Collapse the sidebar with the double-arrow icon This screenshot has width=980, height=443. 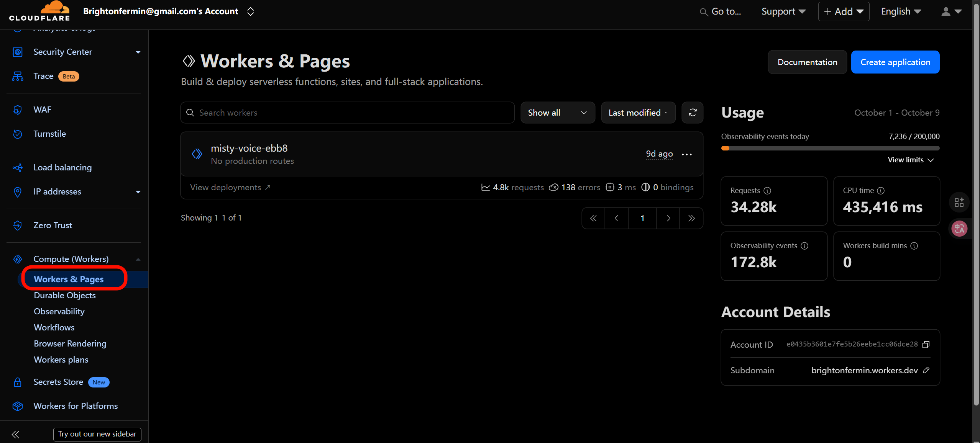pos(15,434)
